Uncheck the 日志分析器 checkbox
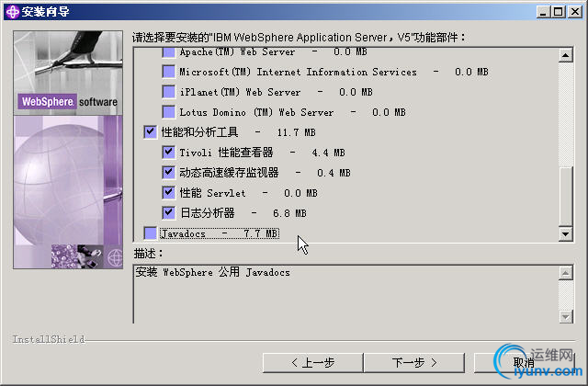The width and height of the screenshot is (588, 386). coord(169,213)
